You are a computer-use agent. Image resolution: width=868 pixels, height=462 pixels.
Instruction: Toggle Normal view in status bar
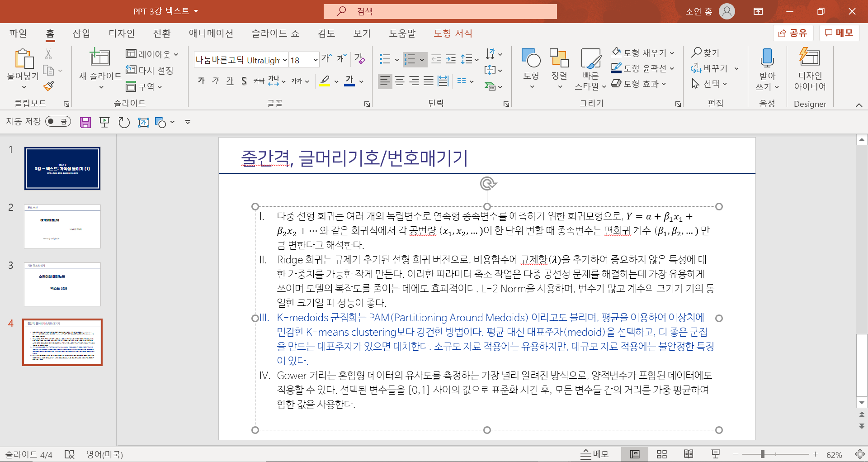[635, 454]
